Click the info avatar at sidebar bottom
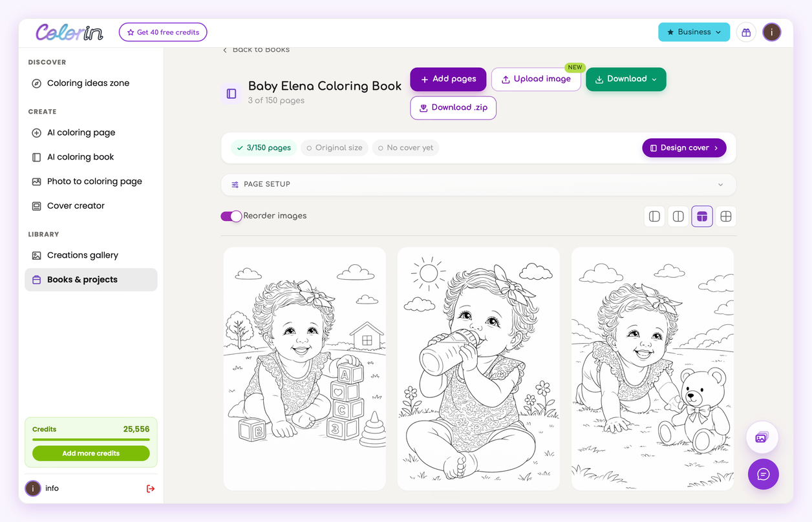Viewport: 812px width, 522px height. 33,488
